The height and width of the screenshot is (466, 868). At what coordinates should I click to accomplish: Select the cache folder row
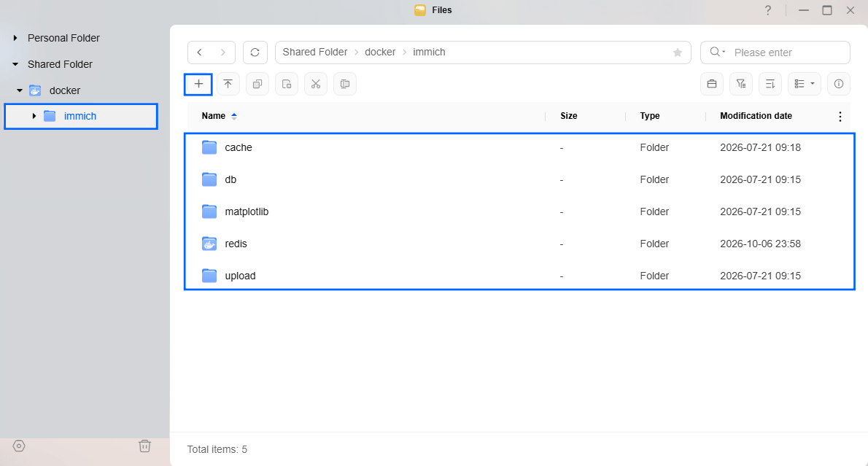pos(519,148)
